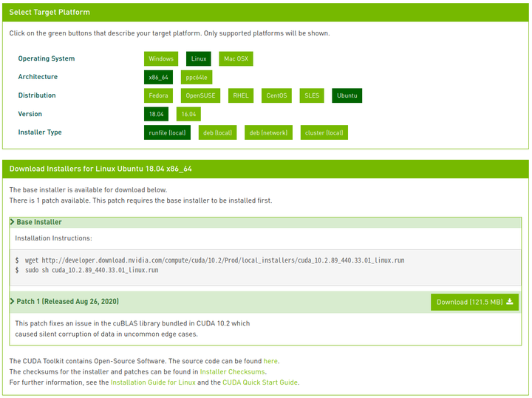Choose the Mac OSX operating system
Image resolution: width=532 pixels, height=398 pixels.
[x=236, y=58]
